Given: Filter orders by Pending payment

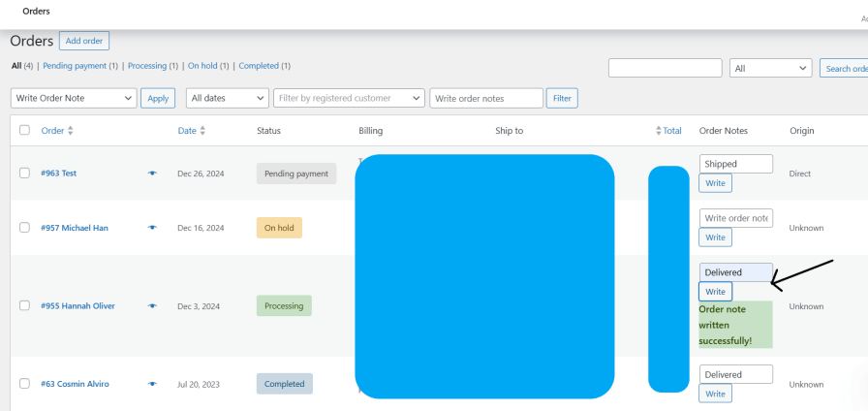Looking at the screenshot, I should [x=75, y=65].
